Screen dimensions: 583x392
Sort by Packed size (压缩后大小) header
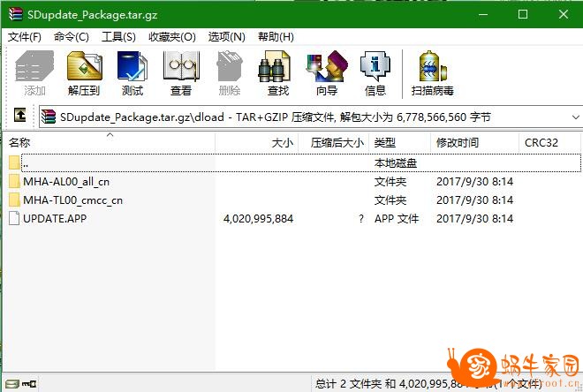coord(334,143)
